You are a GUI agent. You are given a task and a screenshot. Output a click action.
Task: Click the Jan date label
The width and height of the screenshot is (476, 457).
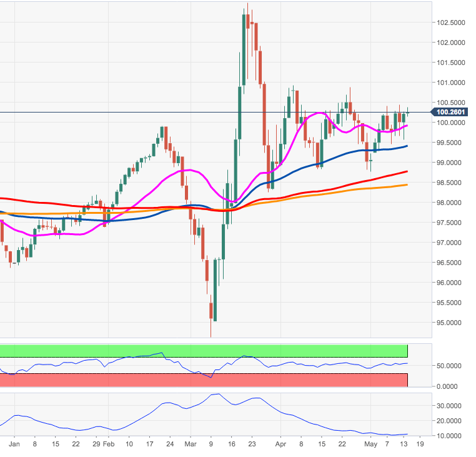14,444
